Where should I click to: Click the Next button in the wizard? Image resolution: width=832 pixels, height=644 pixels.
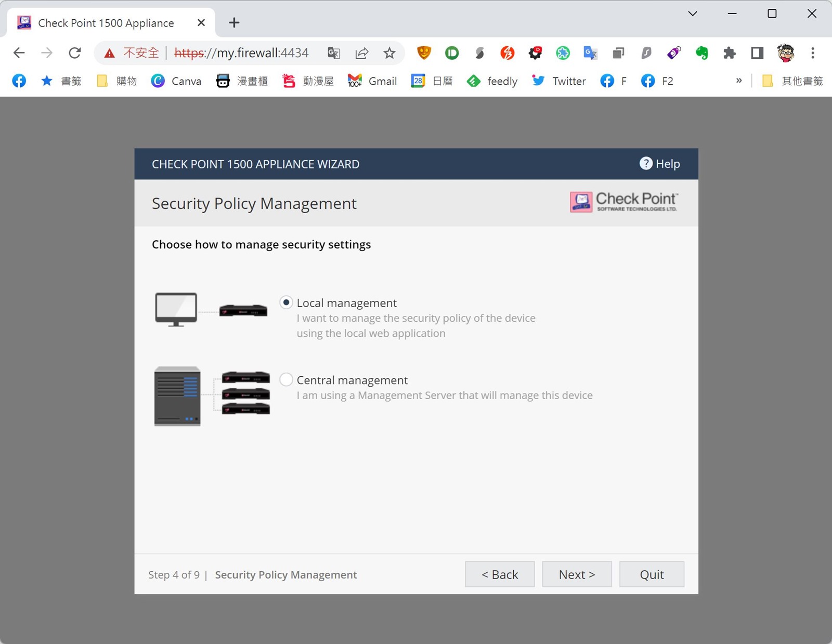click(577, 574)
